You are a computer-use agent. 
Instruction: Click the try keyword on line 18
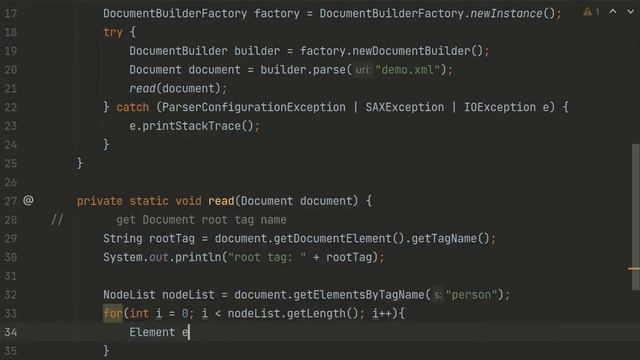pyautogui.click(x=113, y=32)
